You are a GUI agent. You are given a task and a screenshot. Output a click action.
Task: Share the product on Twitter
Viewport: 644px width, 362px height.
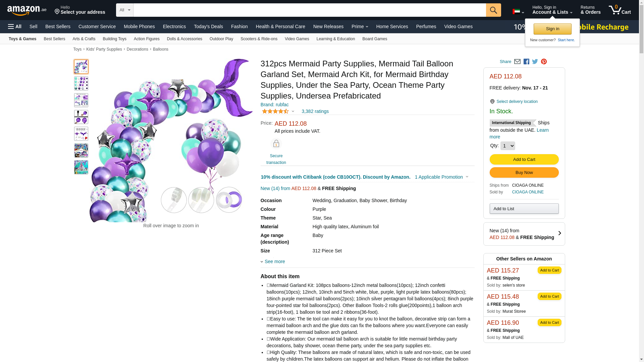(535, 62)
